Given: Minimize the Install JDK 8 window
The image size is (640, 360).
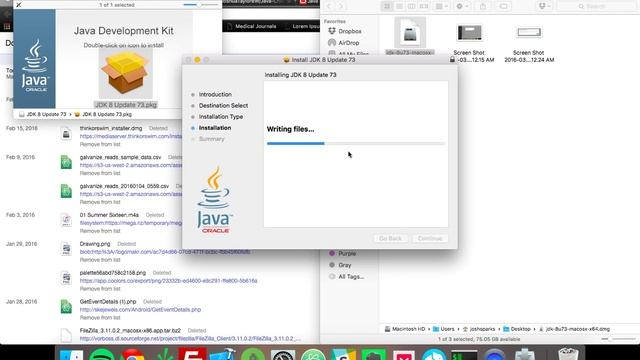Looking at the screenshot, I should (x=197, y=60).
